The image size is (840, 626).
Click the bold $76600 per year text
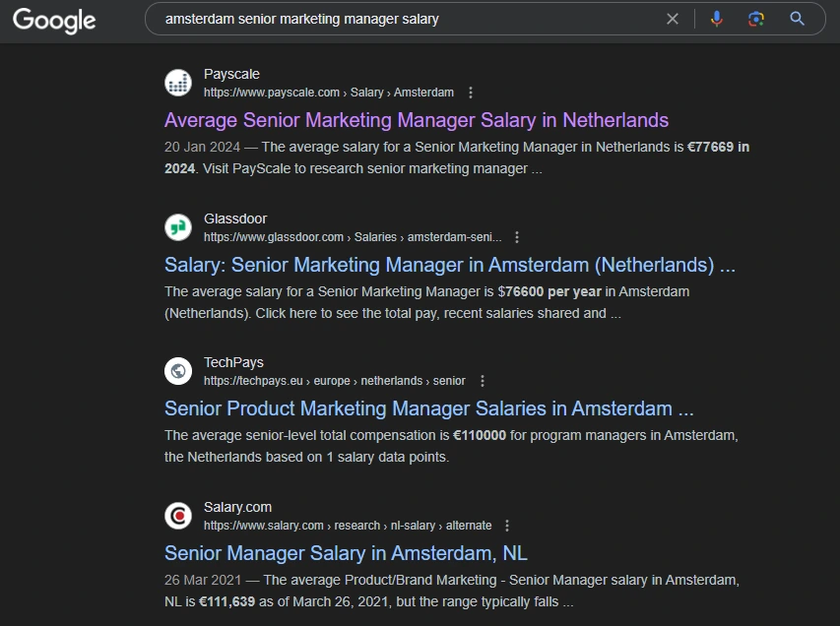coord(549,291)
